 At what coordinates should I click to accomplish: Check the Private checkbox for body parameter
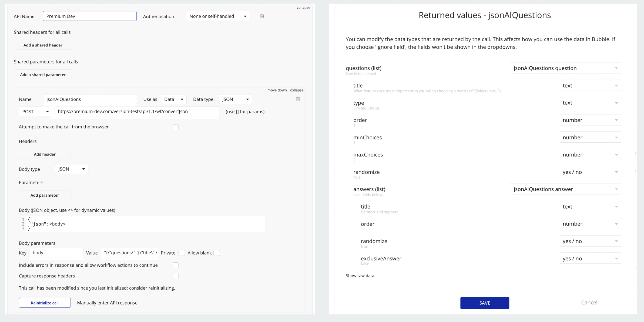(182, 253)
